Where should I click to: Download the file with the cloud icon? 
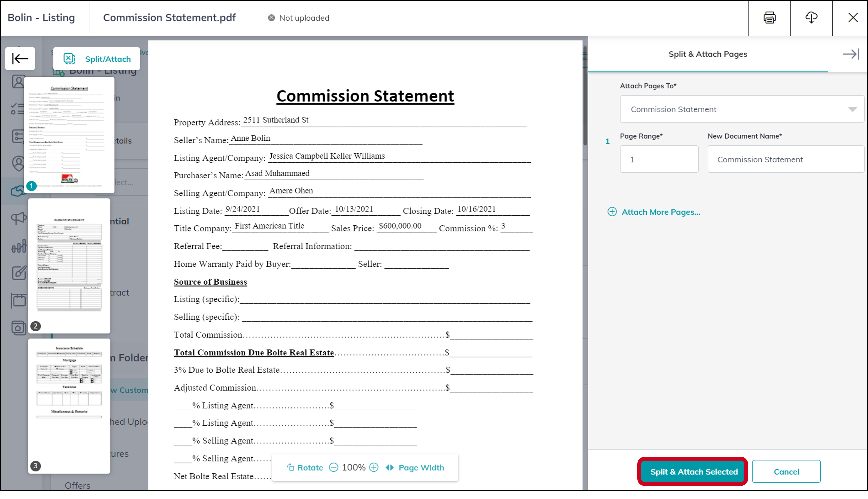[x=811, y=18]
